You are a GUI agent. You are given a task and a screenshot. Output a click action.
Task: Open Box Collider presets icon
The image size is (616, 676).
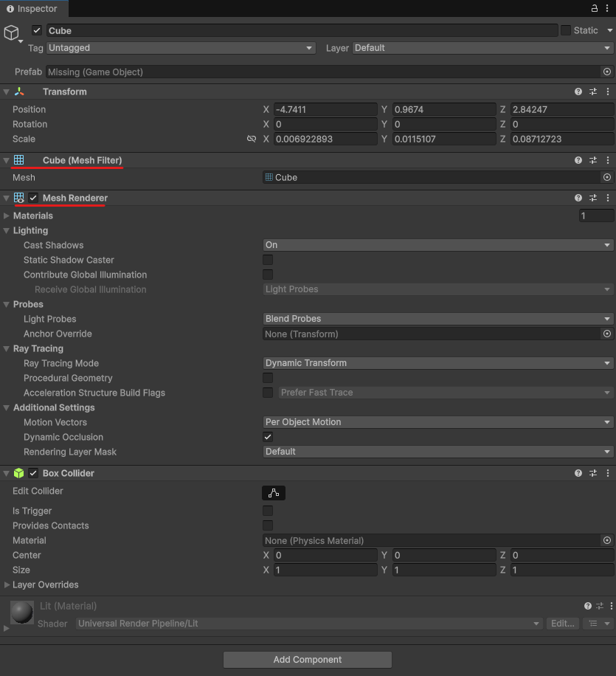(x=593, y=473)
